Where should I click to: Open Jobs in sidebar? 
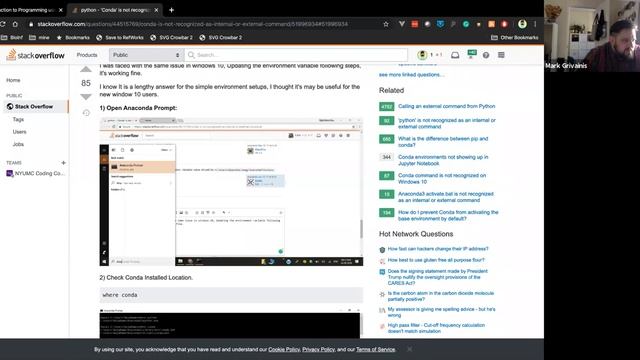coord(18,144)
